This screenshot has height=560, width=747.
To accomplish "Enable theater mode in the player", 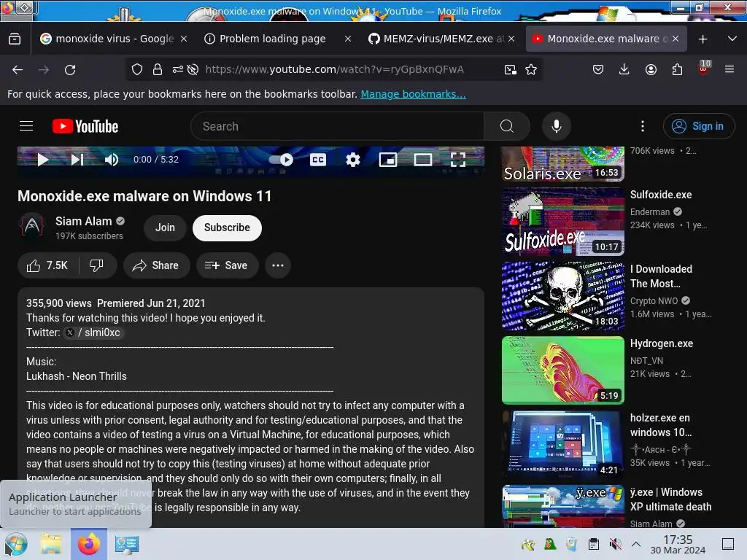I will (423, 160).
